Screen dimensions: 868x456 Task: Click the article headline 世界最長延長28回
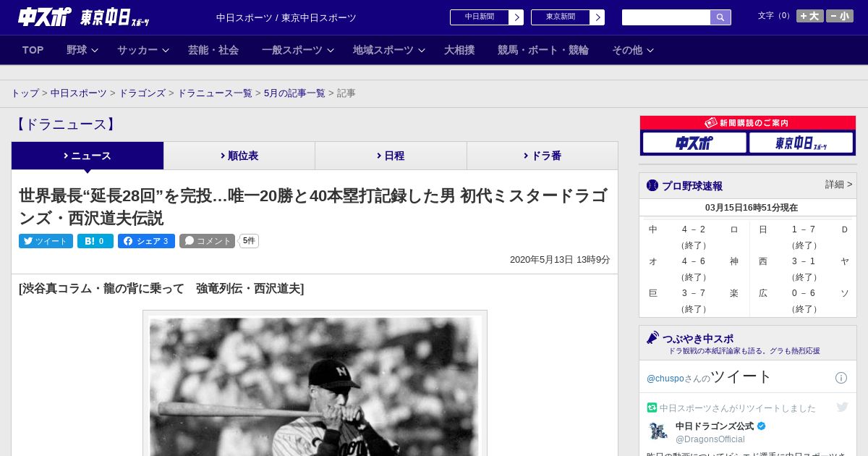[x=313, y=207]
